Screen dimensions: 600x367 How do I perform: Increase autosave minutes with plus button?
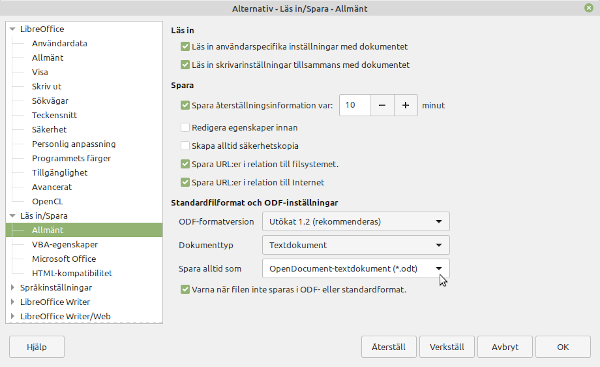pos(406,105)
